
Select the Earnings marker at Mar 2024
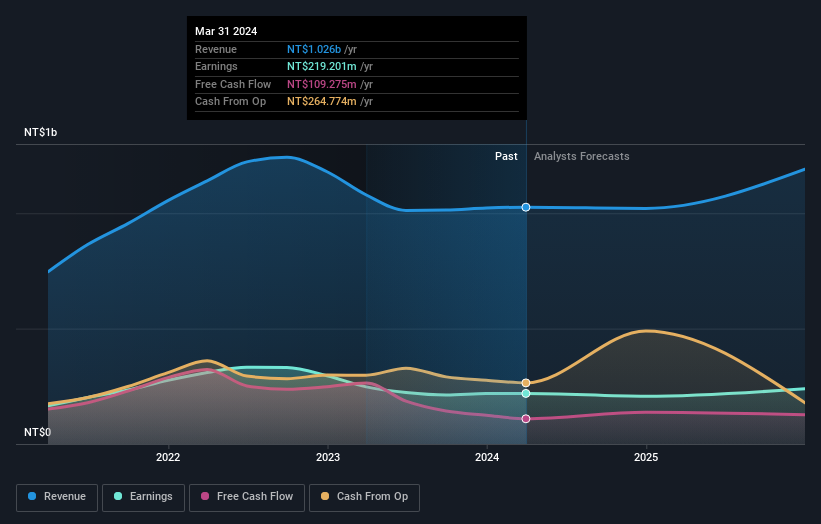coord(526,394)
